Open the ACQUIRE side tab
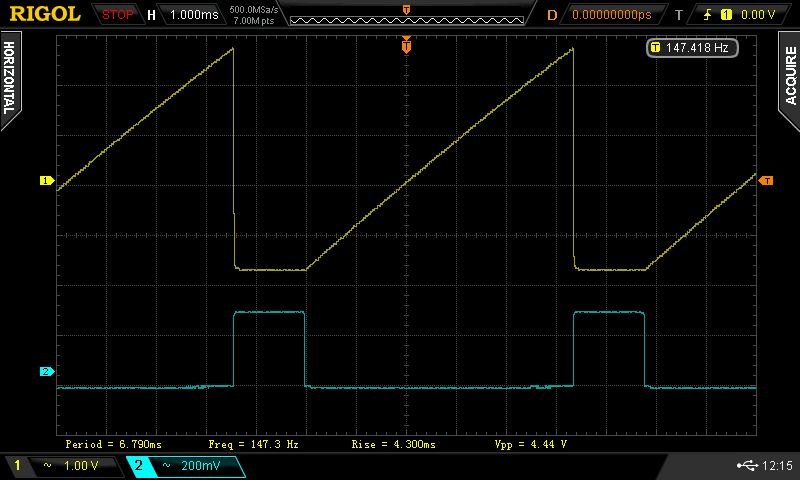 (789, 79)
